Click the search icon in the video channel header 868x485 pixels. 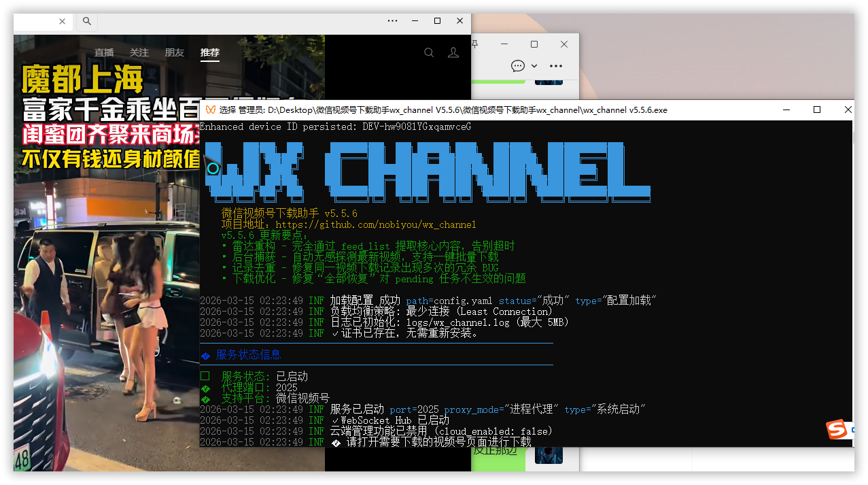pyautogui.click(x=429, y=52)
